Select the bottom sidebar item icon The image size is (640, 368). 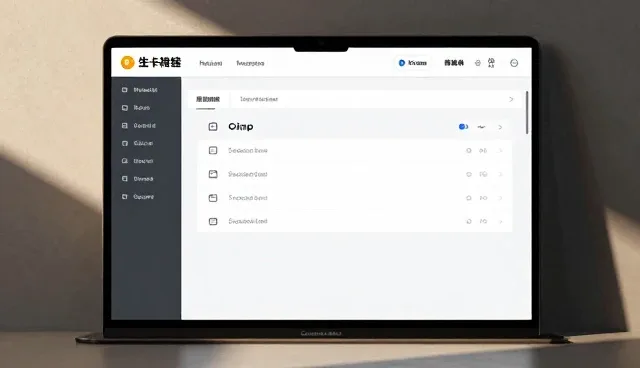pyautogui.click(x=124, y=197)
